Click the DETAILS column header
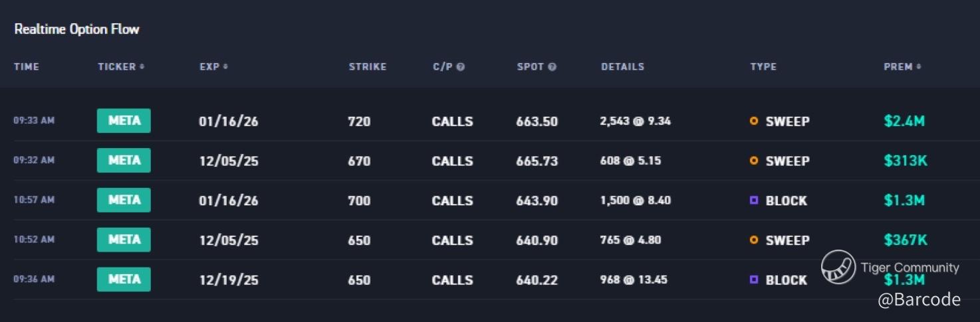The height and width of the screenshot is (322, 980). [x=622, y=67]
